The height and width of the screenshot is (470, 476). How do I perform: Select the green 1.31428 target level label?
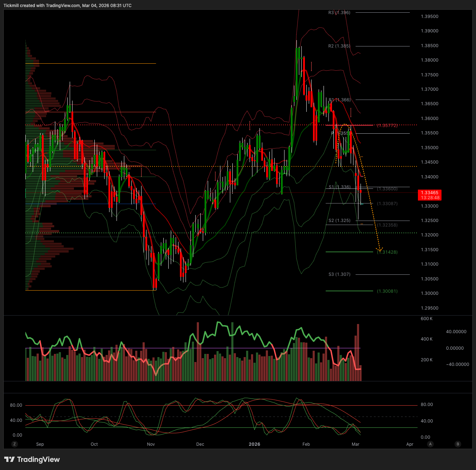387,252
